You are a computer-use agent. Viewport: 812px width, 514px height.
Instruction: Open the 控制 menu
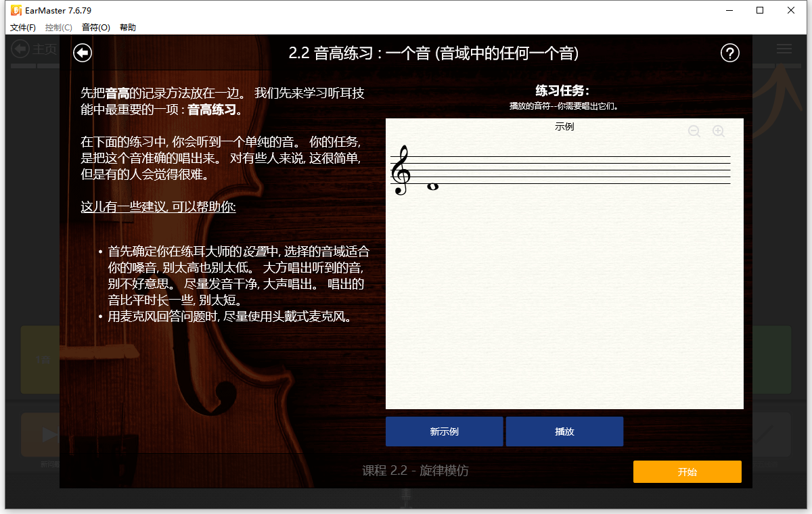point(58,28)
